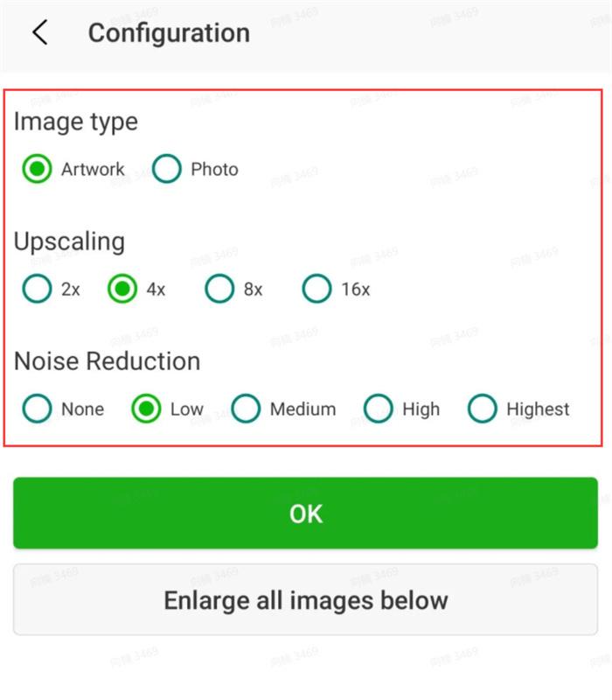Tap the Medium label text
The height and width of the screenshot is (700, 612).
(303, 409)
